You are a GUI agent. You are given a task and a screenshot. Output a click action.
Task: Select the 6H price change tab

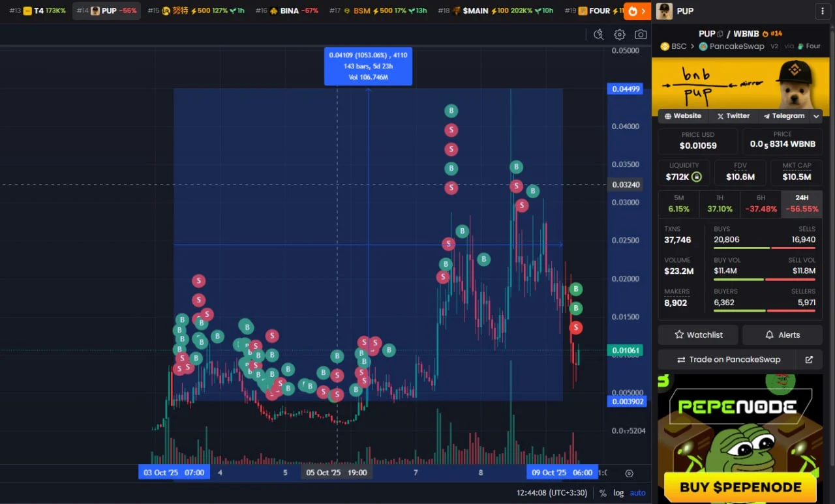coord(761,203)
